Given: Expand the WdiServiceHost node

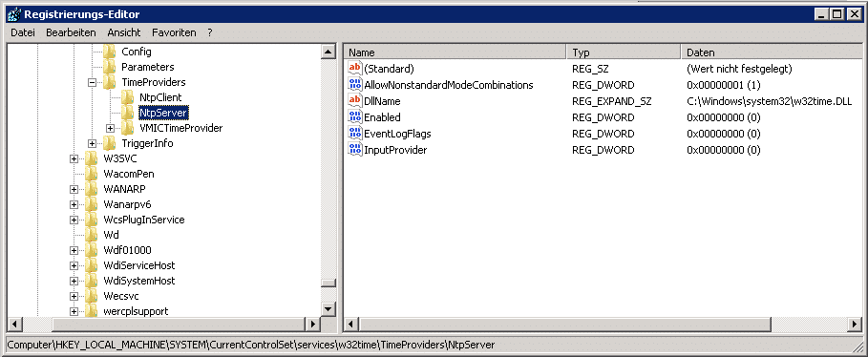Looking at the screenshot, I should pyautogui.click(x=74, y=265).
